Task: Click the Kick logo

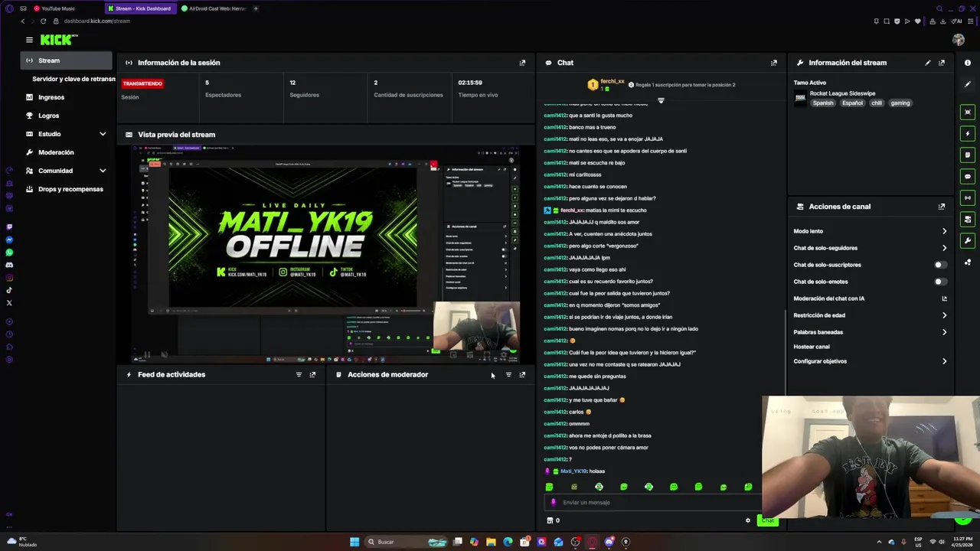Action: point(59,40)
